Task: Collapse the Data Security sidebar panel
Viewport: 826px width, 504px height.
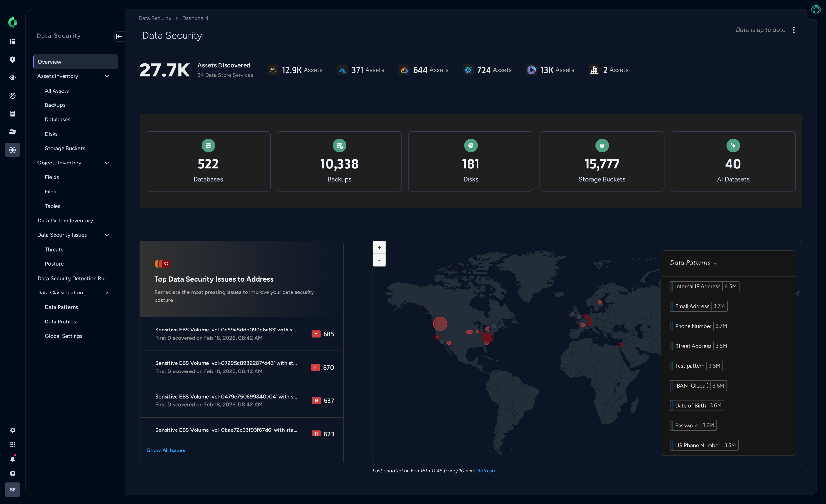Action: [119, 36]
